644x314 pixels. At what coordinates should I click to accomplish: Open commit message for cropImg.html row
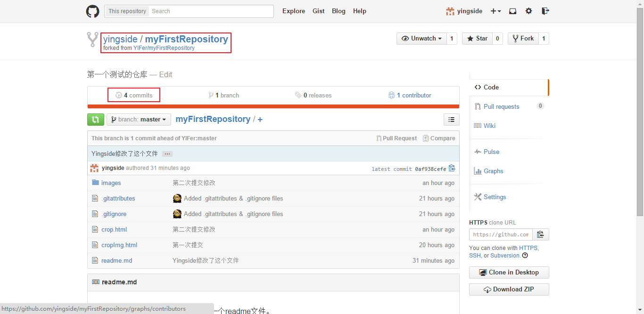(x=188, y=245)
